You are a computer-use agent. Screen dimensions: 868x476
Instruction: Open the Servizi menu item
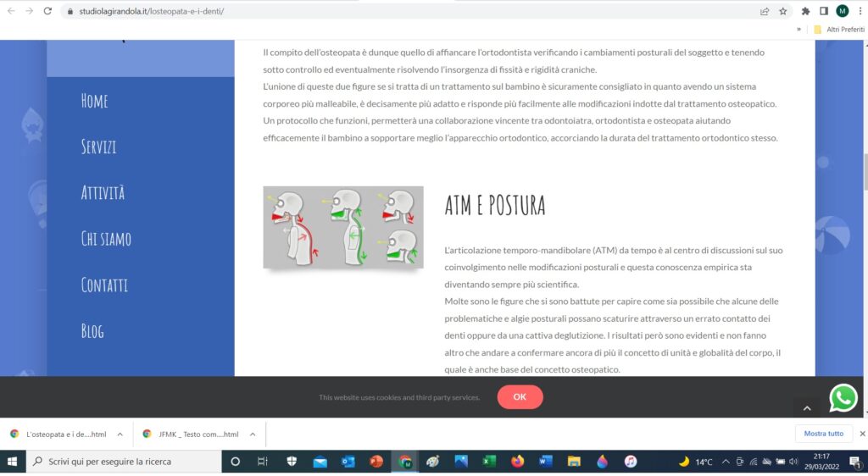click(98, 147)
